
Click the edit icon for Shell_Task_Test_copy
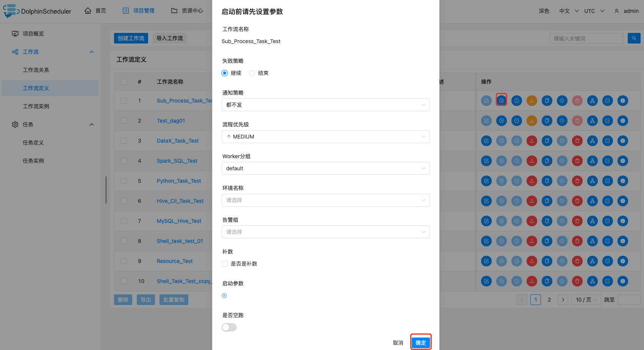coord(486,281)
